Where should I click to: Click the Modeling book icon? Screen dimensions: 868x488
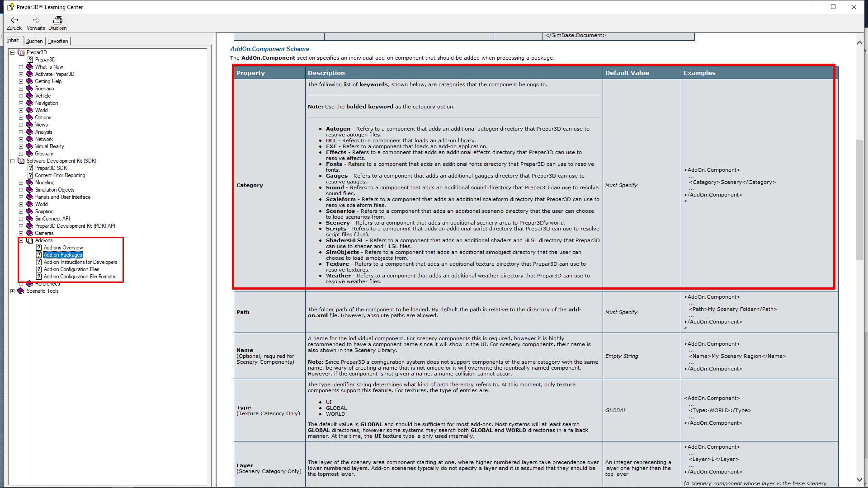click(x=29, y=183)
